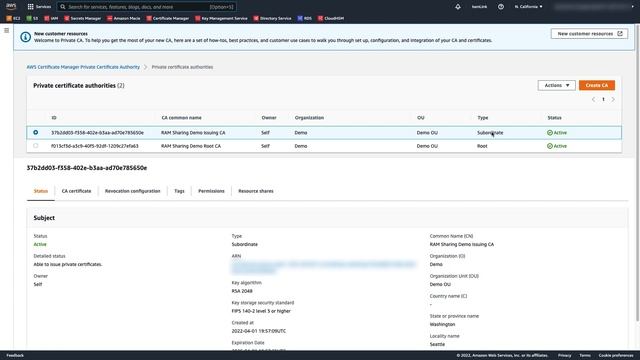Open the N. California region selector
The width and height of the screenshot is (640, 360).
pyautogui.click(x=529, y=7)
